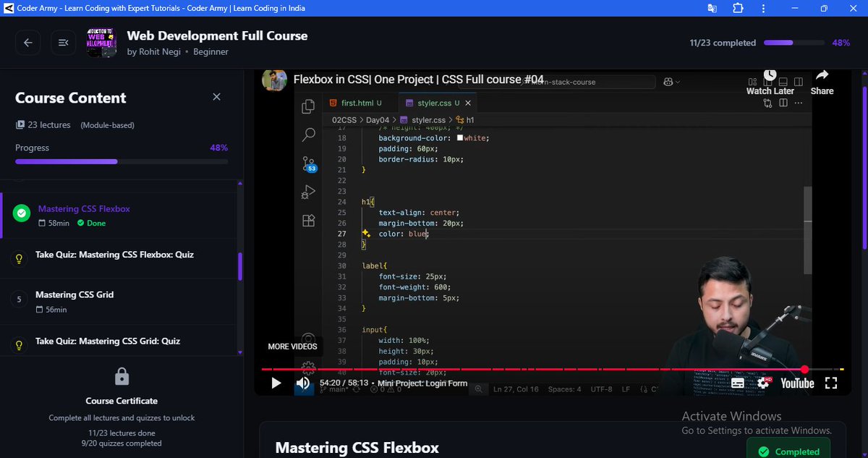The height and width of the screenshot is (458, 868).
Task: Click the Coder Army app logo in the title bar
Action: pyautogui.click(x=8, y=8)
